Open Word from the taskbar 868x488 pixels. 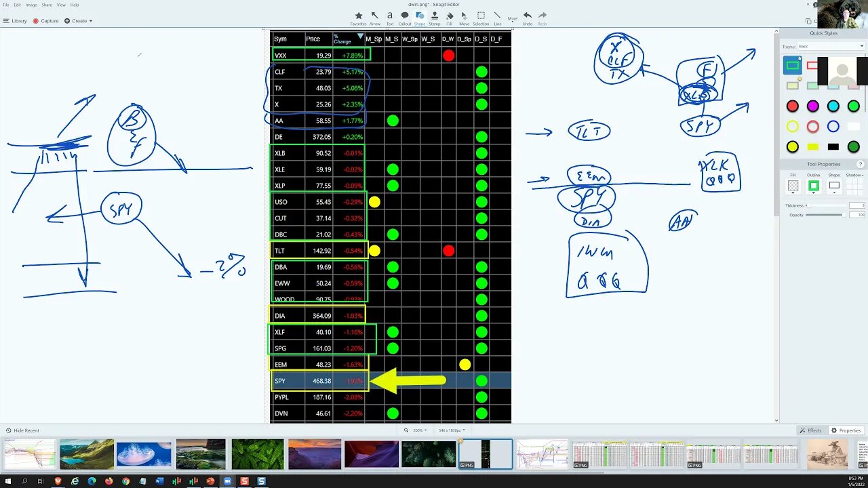coord(160,481)
